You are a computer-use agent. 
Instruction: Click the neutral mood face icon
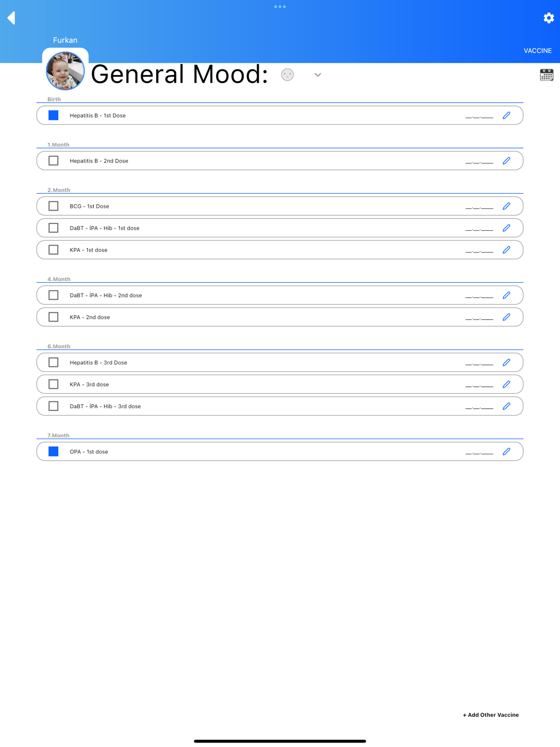pyautogui.click(x=287, y=74)
